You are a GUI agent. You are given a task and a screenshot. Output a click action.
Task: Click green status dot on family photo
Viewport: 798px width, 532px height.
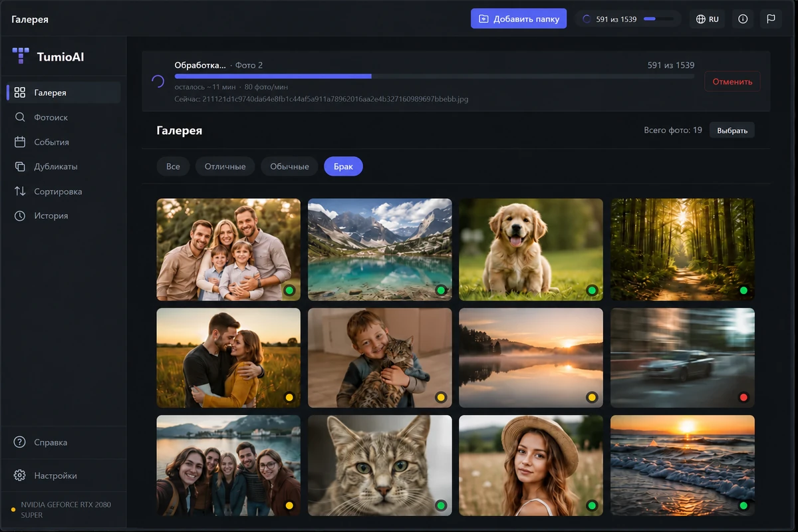[289, 291]
